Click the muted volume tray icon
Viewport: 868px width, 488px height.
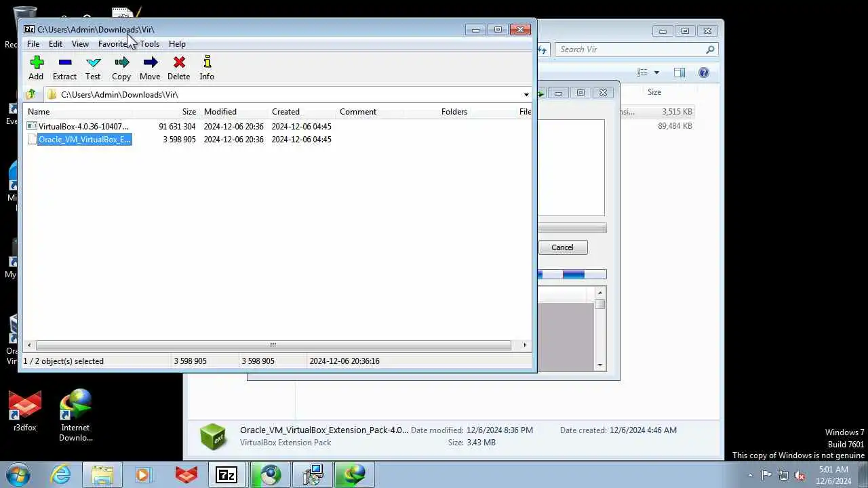[800, 475]
